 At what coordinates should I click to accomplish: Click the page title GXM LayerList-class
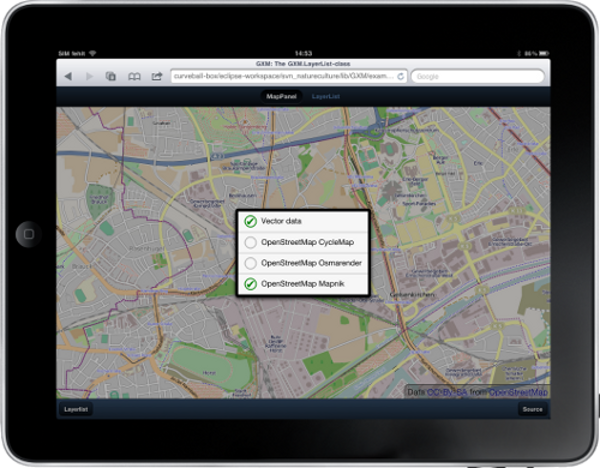303,64
